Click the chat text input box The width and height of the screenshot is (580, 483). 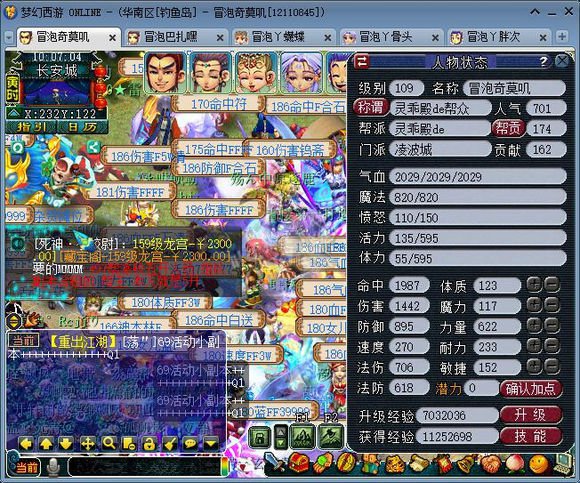[144, 467]
